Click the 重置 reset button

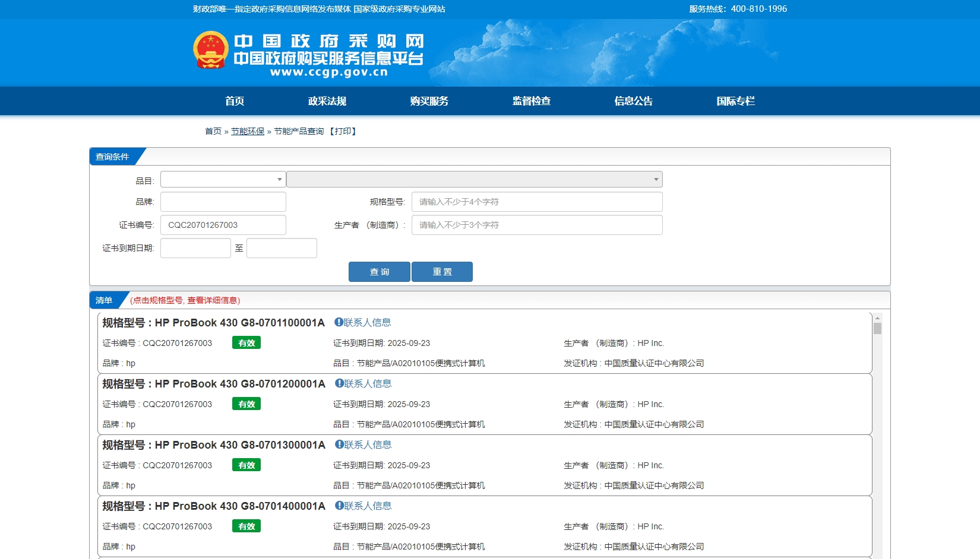click(442, 272)
